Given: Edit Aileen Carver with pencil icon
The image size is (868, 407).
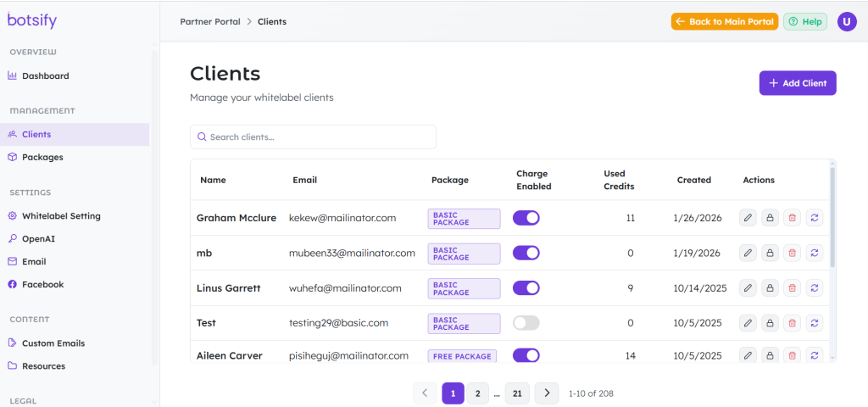Looking at the screenshot, I should (x=748, y=355).
